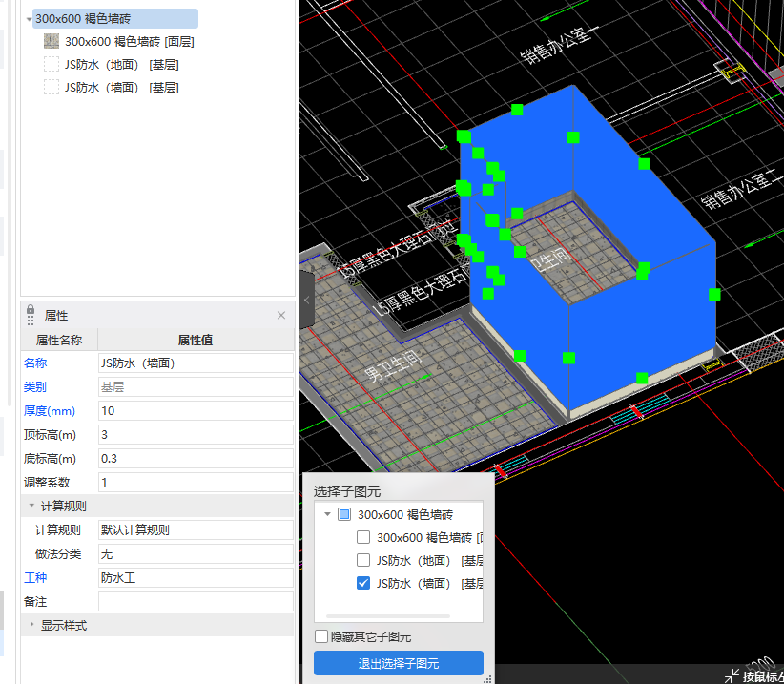
Task: Select JS防水（地面）[基层] in tree
Action: (x=121, y=65)
